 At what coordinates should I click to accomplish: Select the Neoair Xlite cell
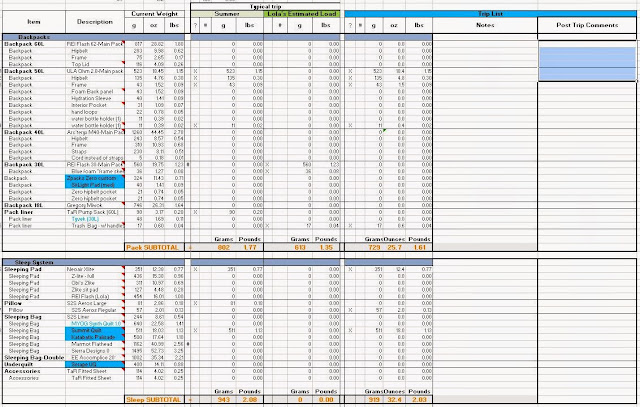tap(95, 269)
